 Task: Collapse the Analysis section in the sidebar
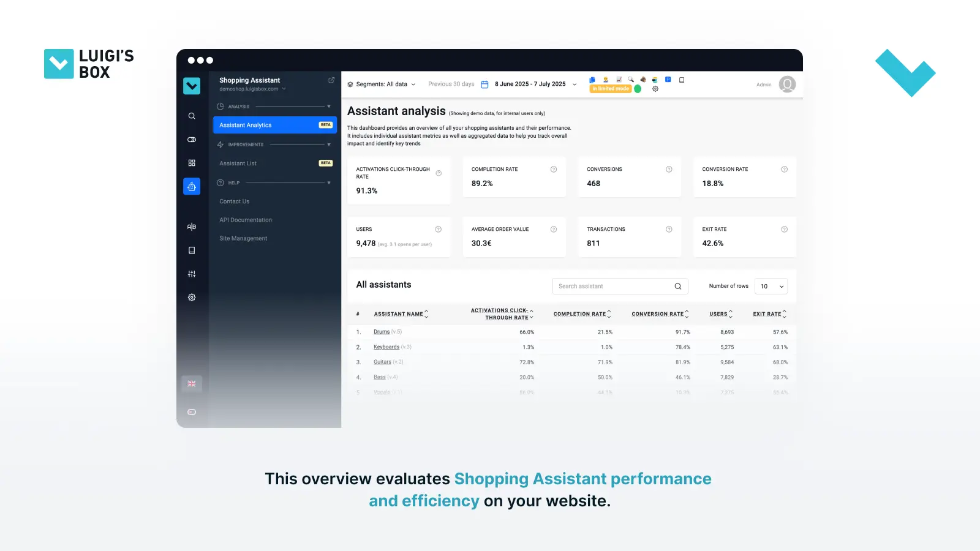[x=329, y=107]
